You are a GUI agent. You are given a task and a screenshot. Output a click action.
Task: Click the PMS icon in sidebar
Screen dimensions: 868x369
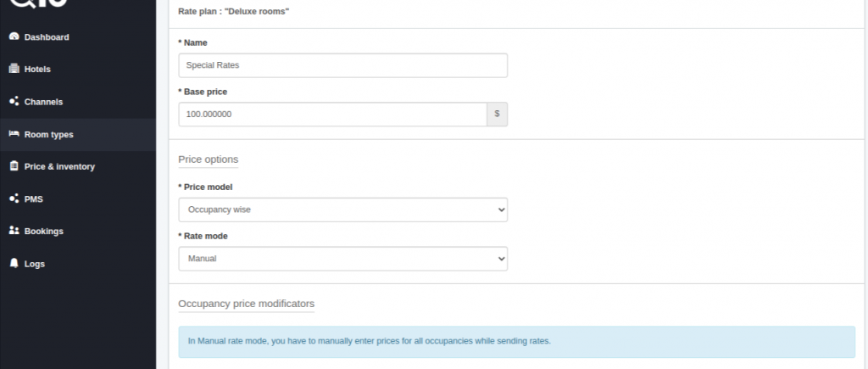click(14, 198)
